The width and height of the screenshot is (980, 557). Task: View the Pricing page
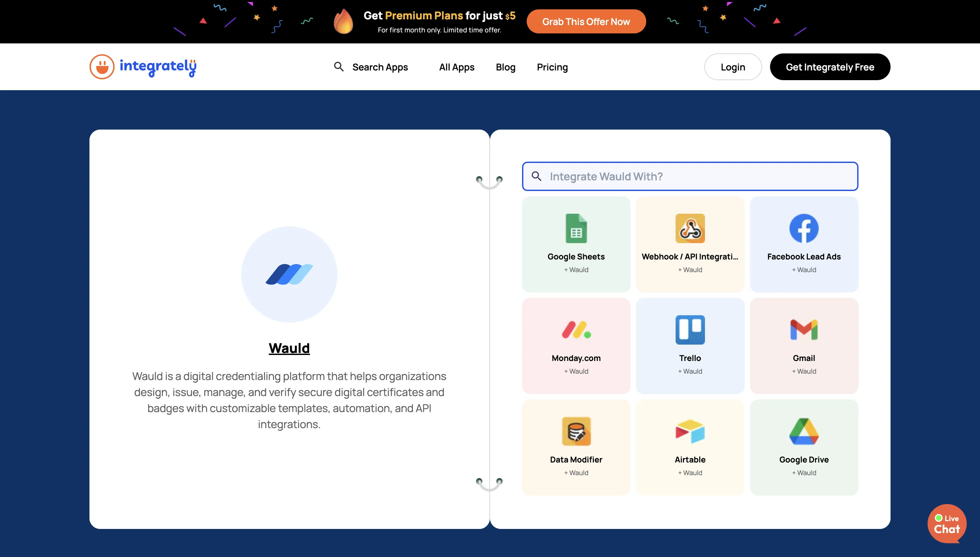(552, 67)
